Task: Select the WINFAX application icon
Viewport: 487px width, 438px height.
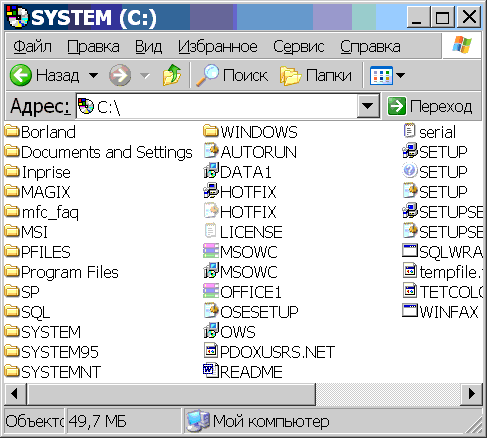Action: pyautogui.click(x=410, y=311)
